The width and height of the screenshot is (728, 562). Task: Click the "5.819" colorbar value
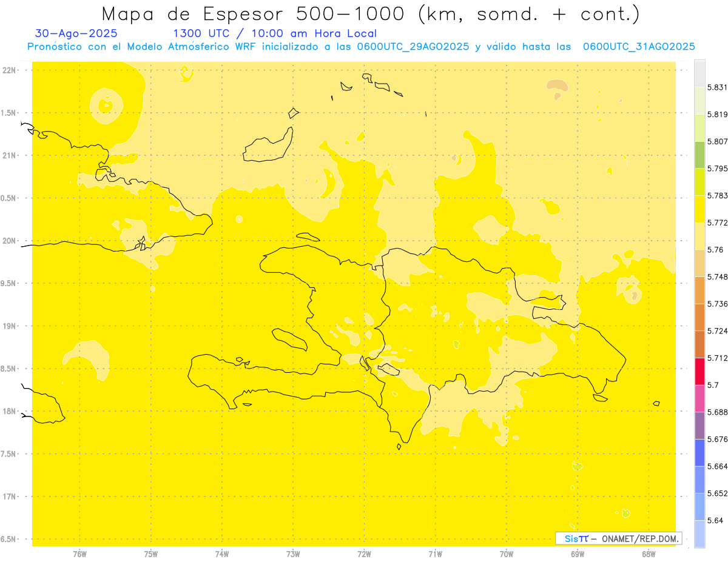pyautogui.click(x=717, y=114)
